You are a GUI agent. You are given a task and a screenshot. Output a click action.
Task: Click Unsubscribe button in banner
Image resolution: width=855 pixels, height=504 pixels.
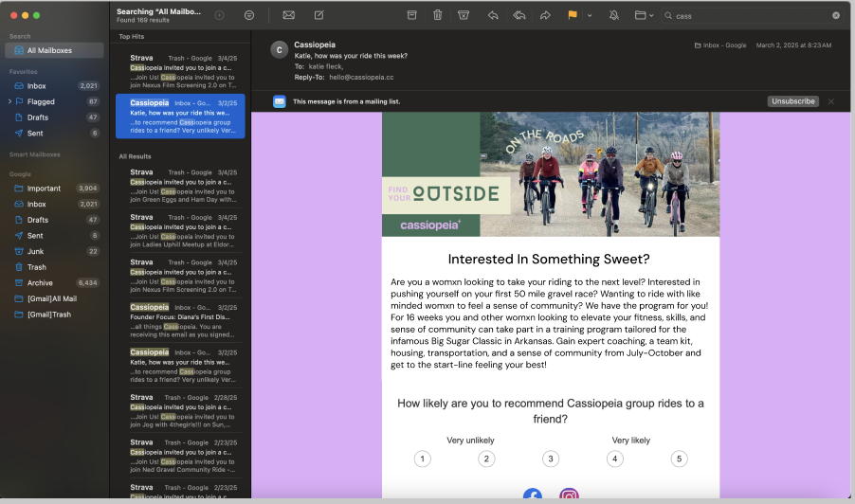click(x=792, y=101)
